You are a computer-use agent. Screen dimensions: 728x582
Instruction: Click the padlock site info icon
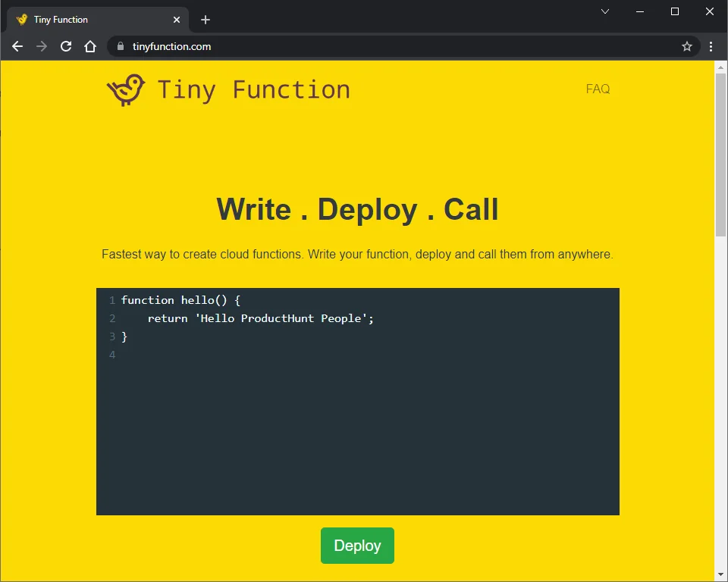tap(121, 46)
